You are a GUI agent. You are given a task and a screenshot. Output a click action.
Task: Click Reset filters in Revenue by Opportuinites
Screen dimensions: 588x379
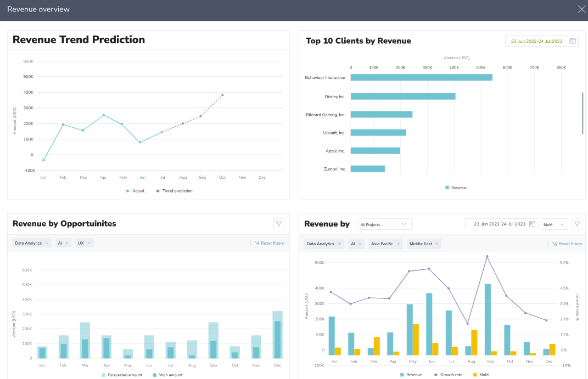268,243
